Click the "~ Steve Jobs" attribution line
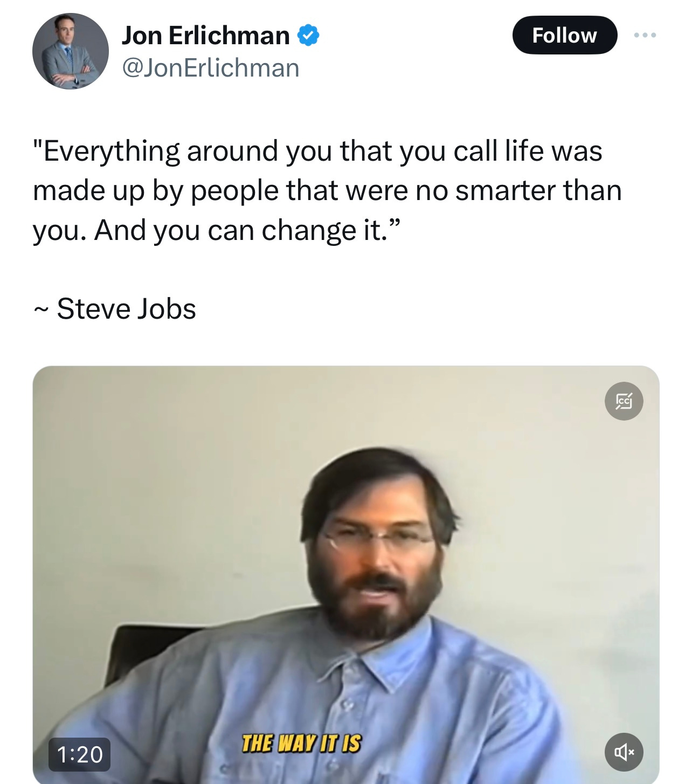This screenshot has height=784, width=692. click(114, 309)
